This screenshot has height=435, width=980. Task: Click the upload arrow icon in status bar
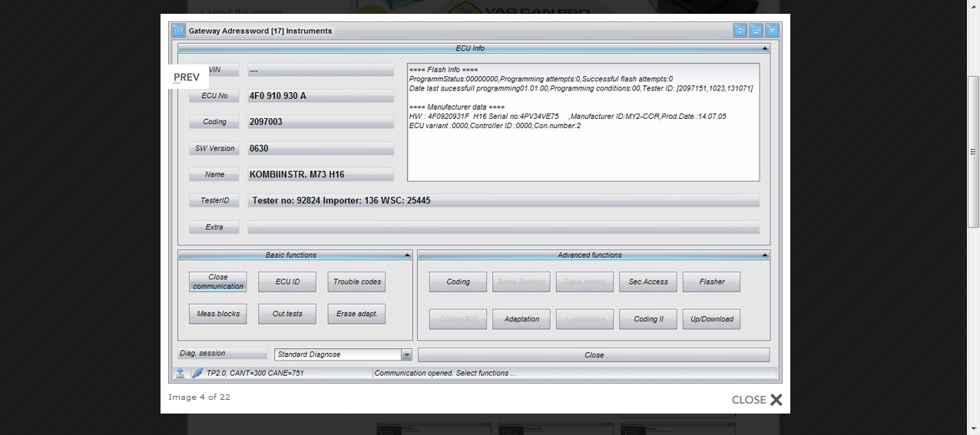(x=180, y=373)
